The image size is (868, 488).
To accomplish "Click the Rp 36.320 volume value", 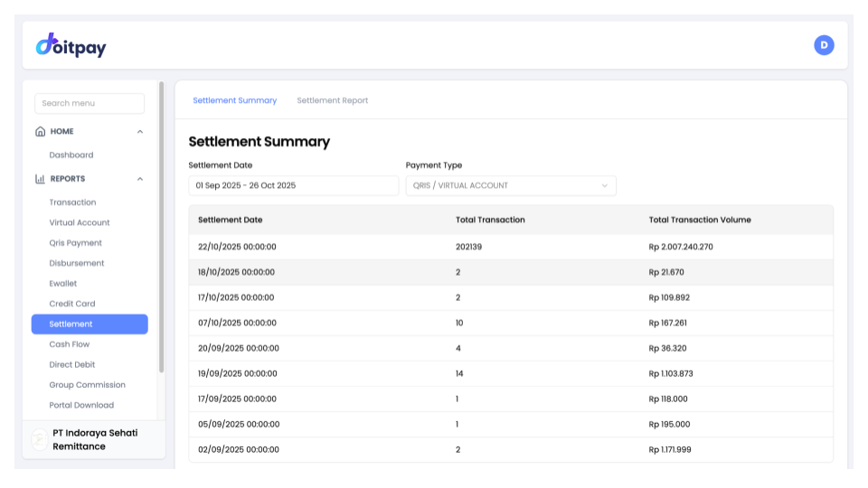I will point(667,349).
